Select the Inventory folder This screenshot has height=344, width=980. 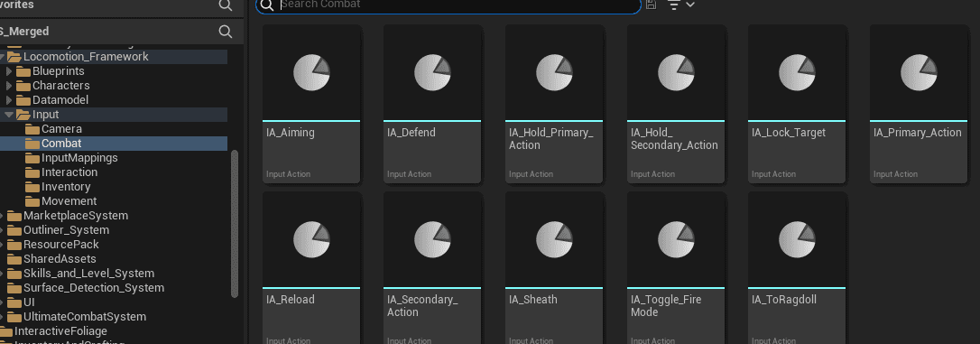(114, 186)
